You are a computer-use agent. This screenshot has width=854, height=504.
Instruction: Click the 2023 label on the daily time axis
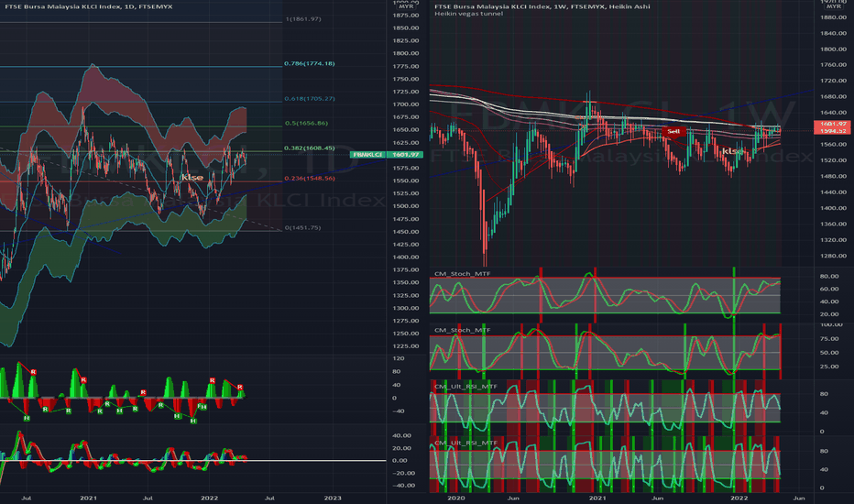[x=333, y=498]
